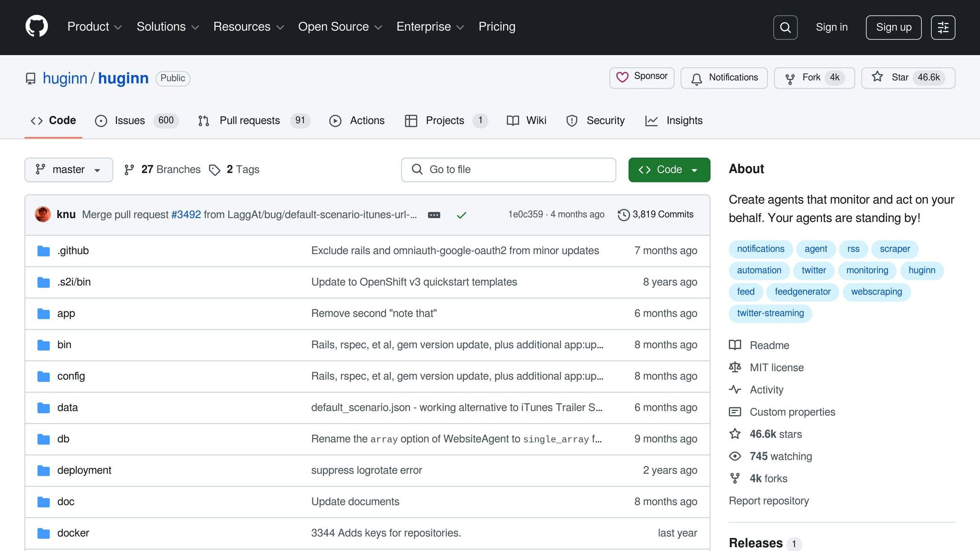980x551 pixels.
Task: View 4k forks link in sidebar
Action: tap(758, 478)
